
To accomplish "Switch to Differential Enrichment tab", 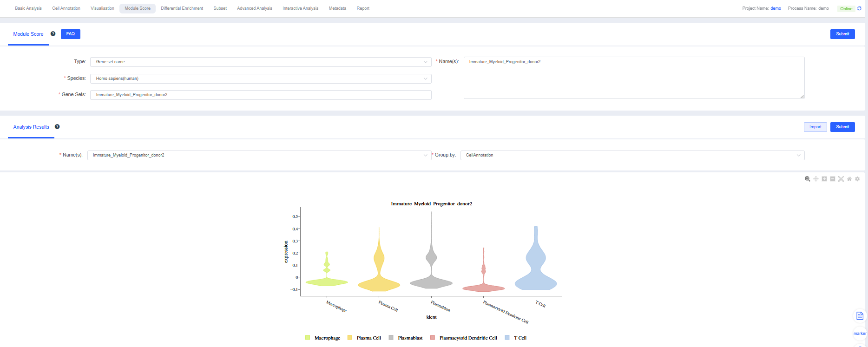I will [x=182, y=8].
